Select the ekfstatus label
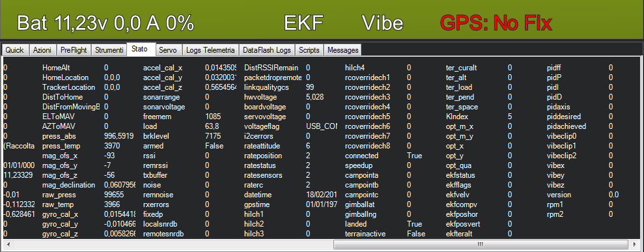 point(460,175)
